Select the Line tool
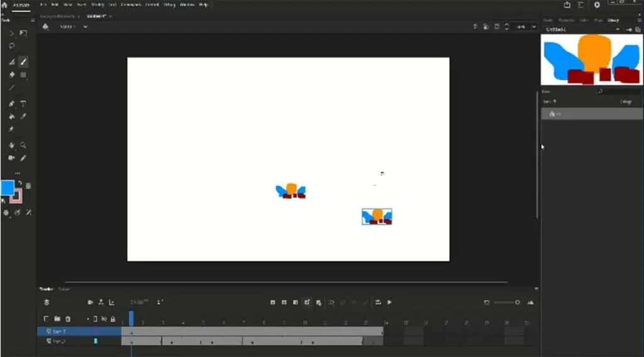The width and height of the screenshot is (644, 357). coord(11,87)
